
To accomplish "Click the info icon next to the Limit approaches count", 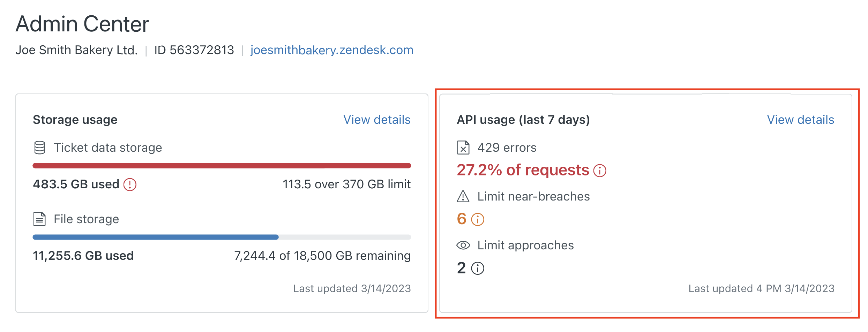I will (x=478, y=268).
